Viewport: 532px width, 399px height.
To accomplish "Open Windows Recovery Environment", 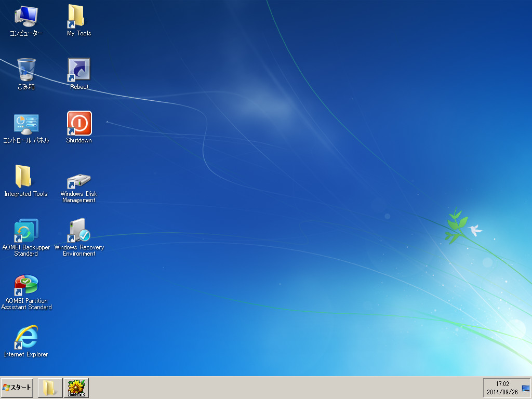I will (x=78, y=231).
